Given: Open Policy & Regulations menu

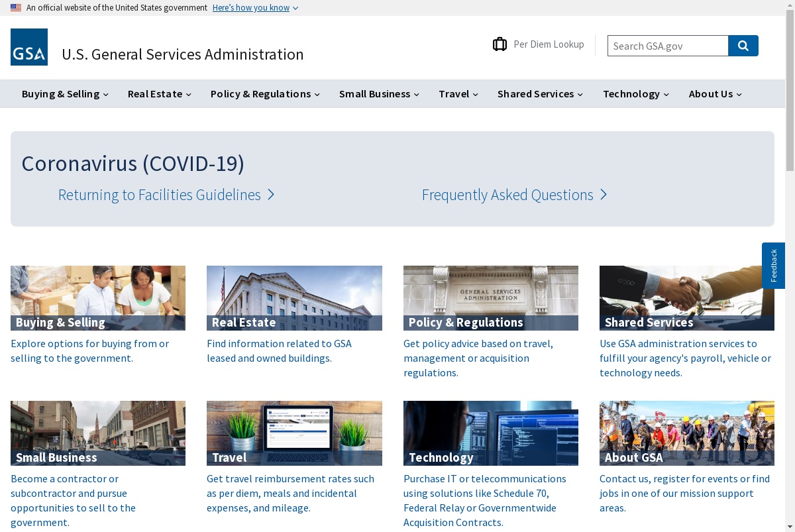Looking at the screenshot, I should [265, 94].
